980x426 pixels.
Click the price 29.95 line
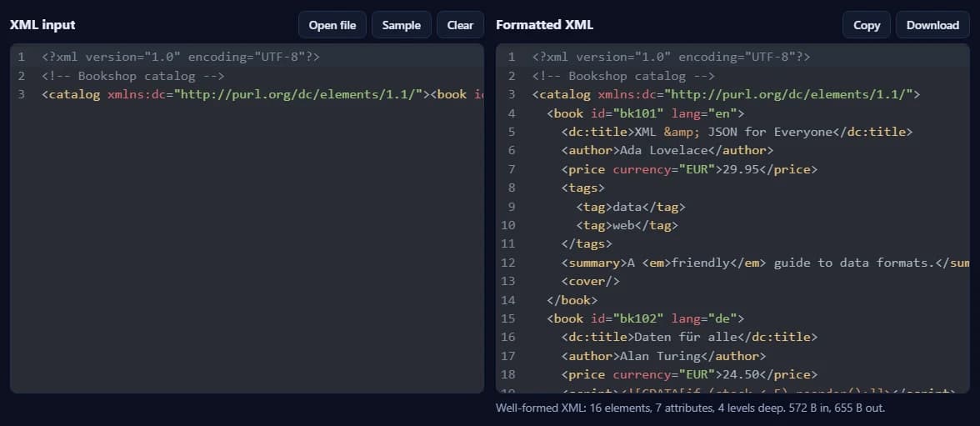[x=688, y=169]
